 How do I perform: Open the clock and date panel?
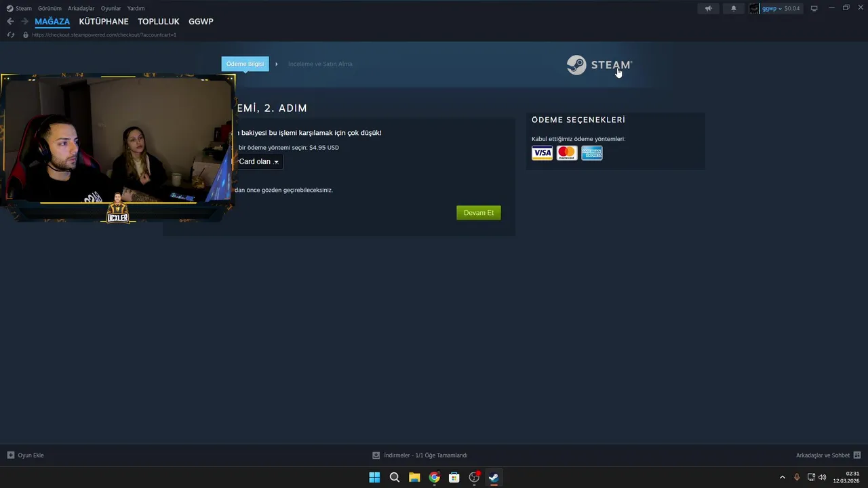pyautogui.click(x=847, y=477)
